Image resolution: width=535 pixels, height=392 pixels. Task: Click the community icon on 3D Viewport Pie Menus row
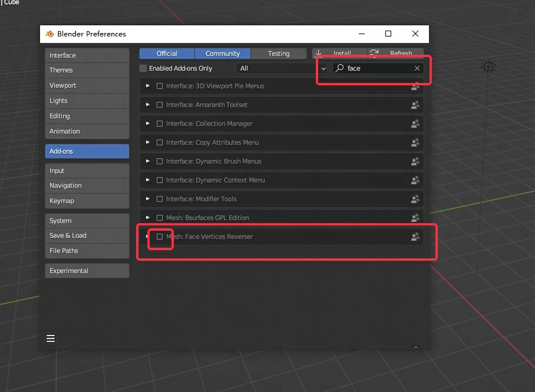click(x=415, y=86)
